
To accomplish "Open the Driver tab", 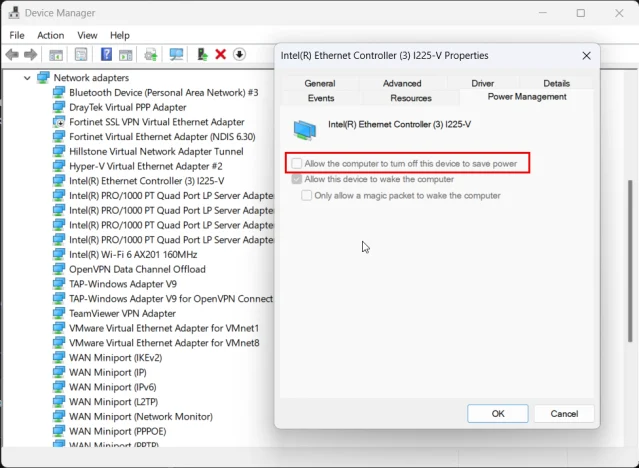I will [483, 83].
